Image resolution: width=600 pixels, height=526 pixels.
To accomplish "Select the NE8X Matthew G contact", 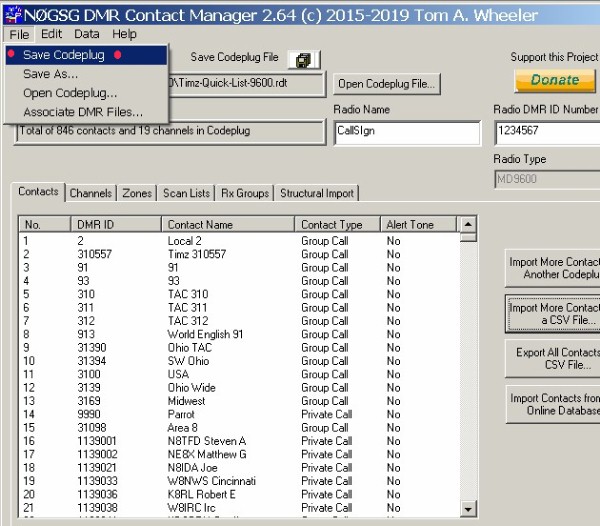I will [x=239, y=454].
